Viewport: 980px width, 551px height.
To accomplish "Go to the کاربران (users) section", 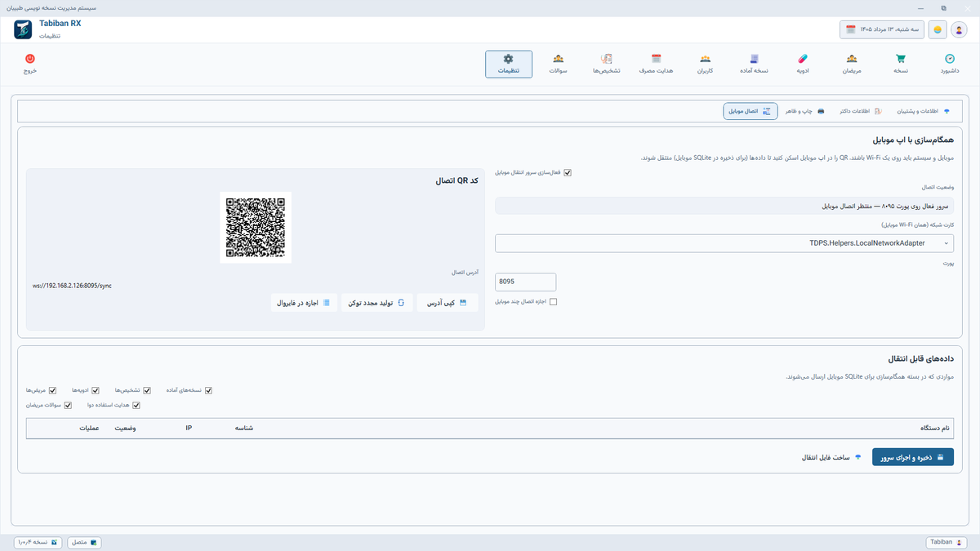I will 705,64.
